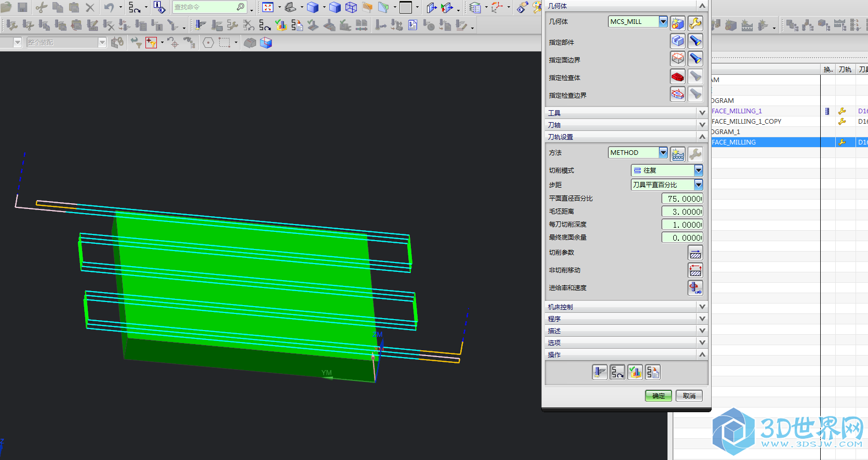
Task: Open Specify Check Boundary (指定检查边界) icon
Action: 678,94
